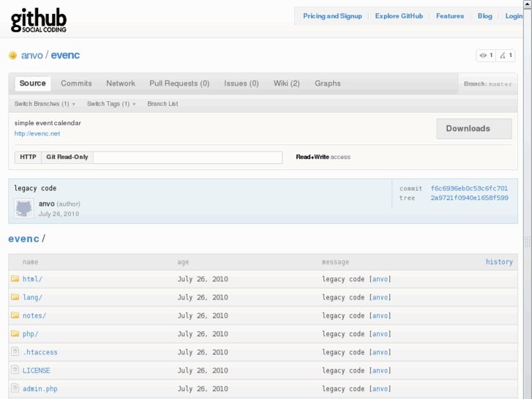
Task: Click the clone URL input field
Action: click(x=188, y=157)
